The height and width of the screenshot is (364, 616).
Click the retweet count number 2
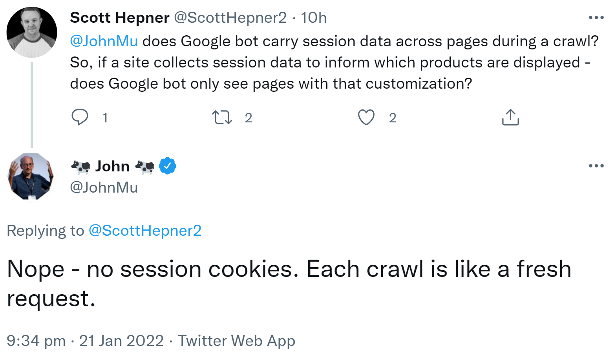click(x=249, y=117)
